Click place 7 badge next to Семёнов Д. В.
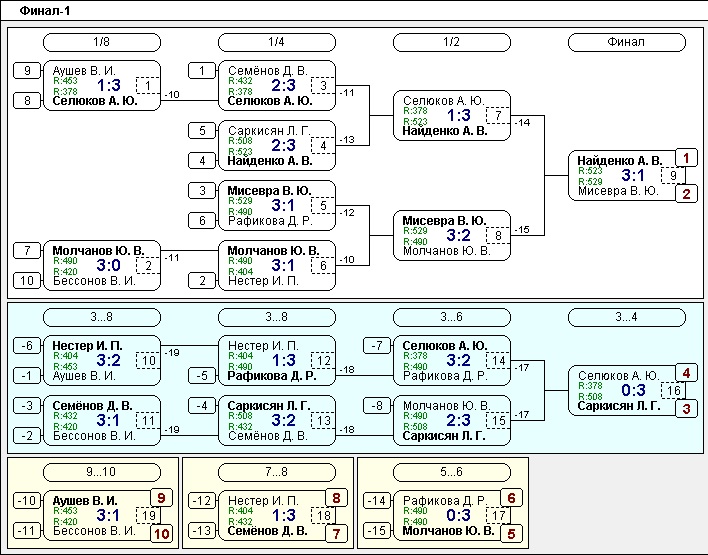This screenshot has width=708, height=555. 336,534
